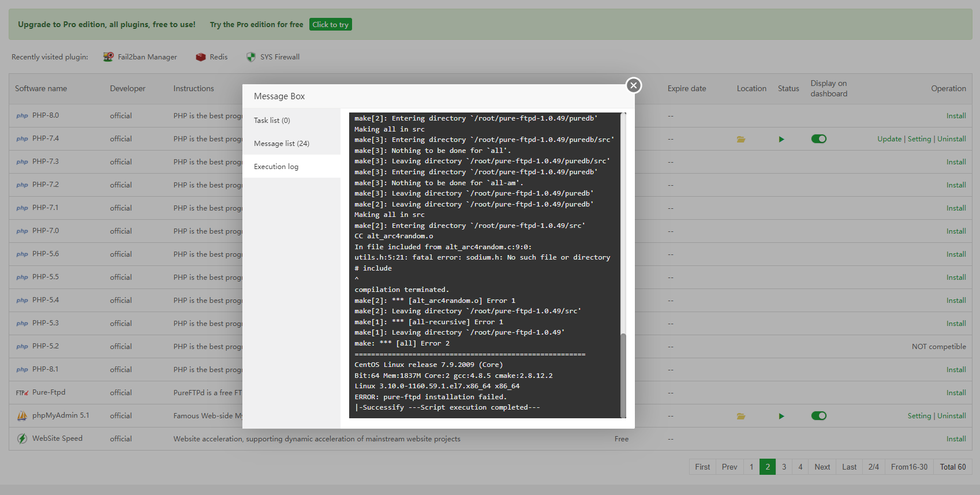This screenshot has width=980, height=495.
Task: Open the SYS Firewall shield icon
Action: (x=250, y=57)
